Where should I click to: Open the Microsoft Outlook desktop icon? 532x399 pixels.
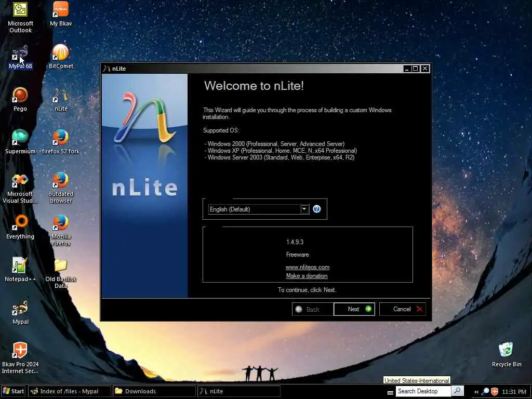coord(20,16)
